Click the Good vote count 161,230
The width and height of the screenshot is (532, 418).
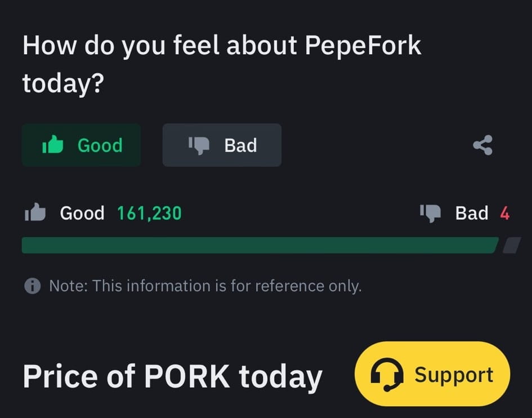[149, 213]
